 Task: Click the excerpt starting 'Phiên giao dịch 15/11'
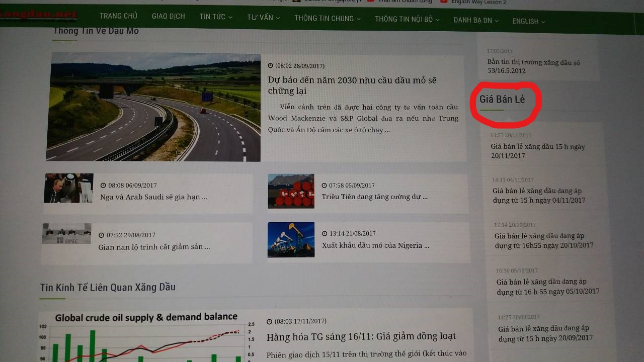tap(366, 354)
